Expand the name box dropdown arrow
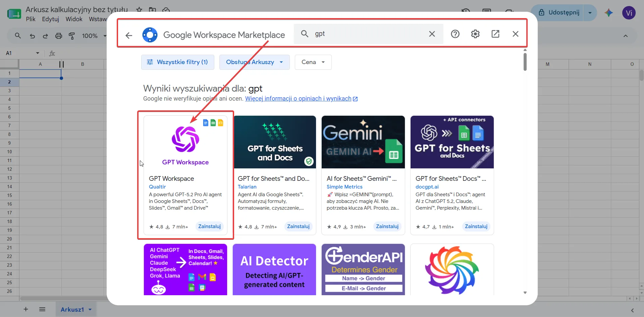The height and width of the screenshot is (317, 644). point(38,53)
